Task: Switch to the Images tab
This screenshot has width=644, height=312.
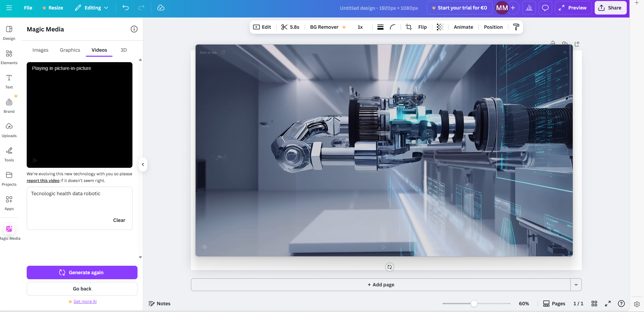Action: coord(40,50)
